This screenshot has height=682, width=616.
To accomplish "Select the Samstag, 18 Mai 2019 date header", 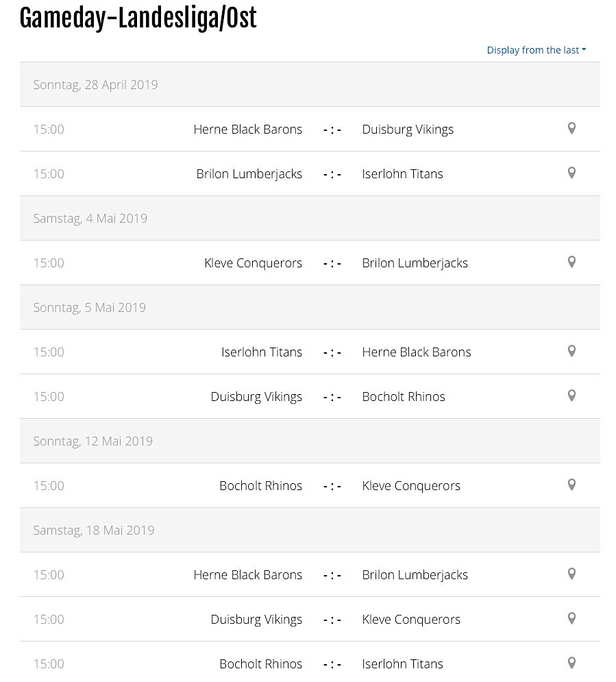I will (94, 530).
